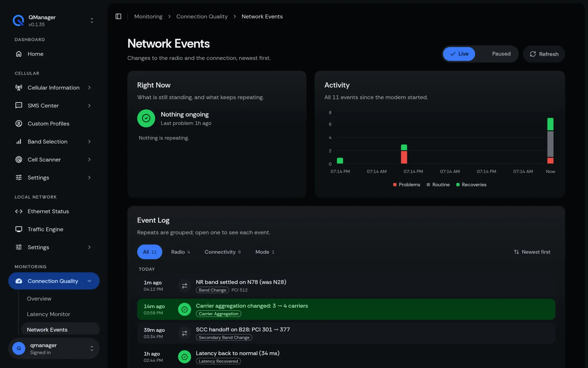Click the Secondary Band Change tag

224,337
